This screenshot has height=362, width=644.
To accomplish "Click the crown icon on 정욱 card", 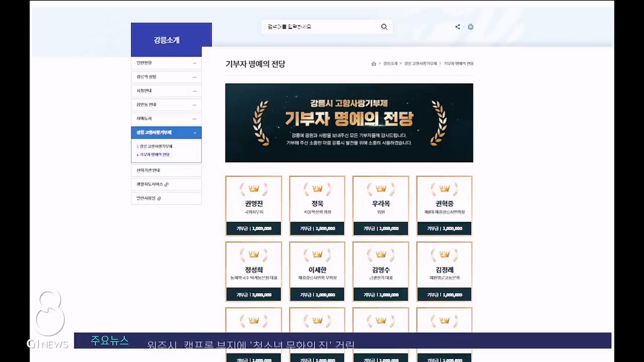I will click(x=317, y=189).
